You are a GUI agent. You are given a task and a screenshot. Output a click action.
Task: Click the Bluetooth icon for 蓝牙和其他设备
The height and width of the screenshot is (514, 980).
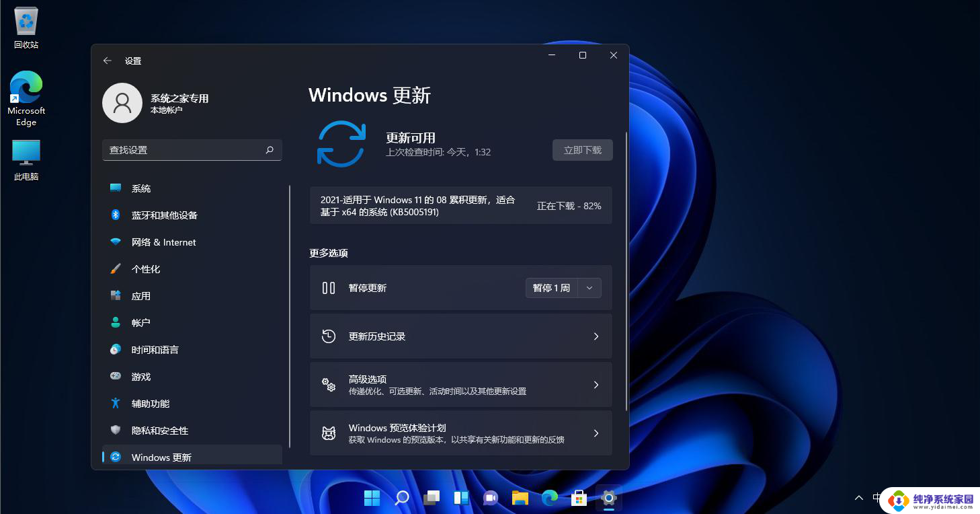[x=116, y=215]
